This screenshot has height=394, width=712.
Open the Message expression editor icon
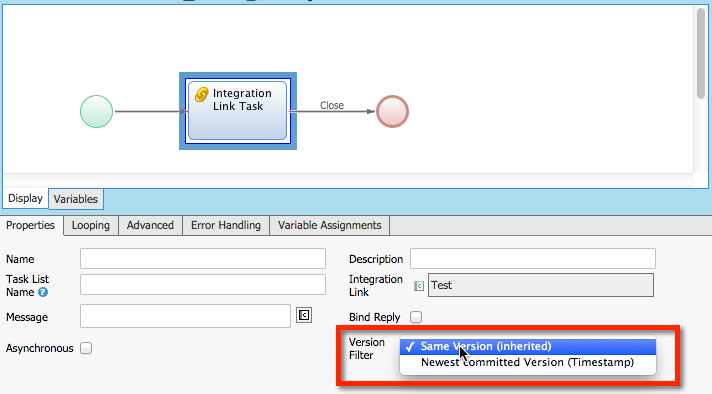tap(304, 315)
